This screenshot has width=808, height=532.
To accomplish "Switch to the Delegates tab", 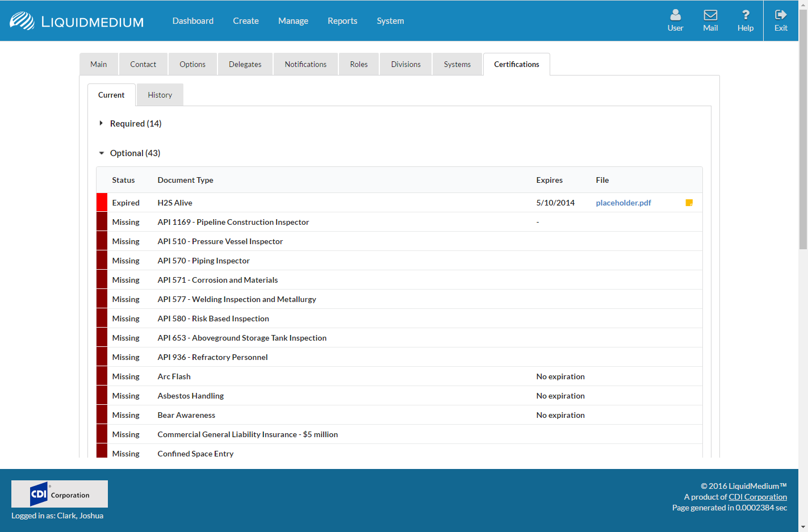I will pos(245,64).
